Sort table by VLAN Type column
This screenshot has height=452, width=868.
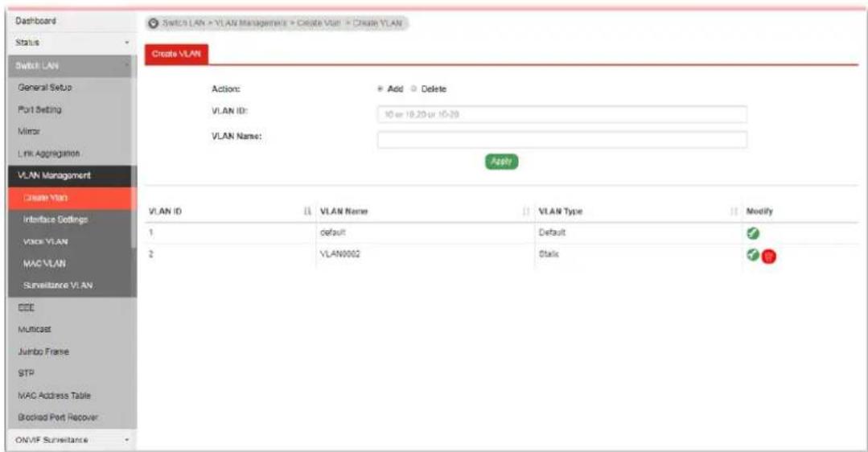(734, 212)
